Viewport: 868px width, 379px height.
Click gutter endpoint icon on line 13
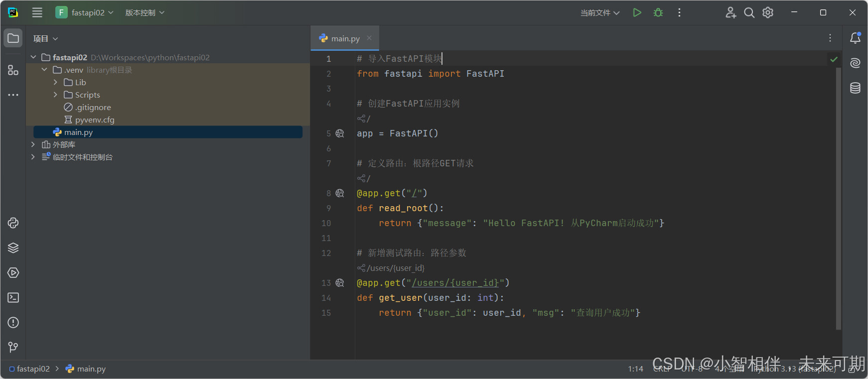[x=340, y=283]
